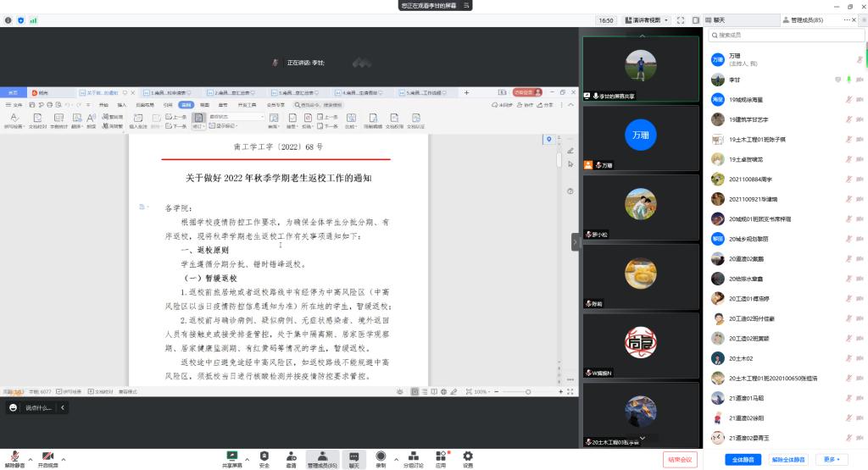Image resolution: width=868 pixels, height=470 pixels.
Task: Click the 结束会议 end meeting button
Action: click(x=680, y=459)
